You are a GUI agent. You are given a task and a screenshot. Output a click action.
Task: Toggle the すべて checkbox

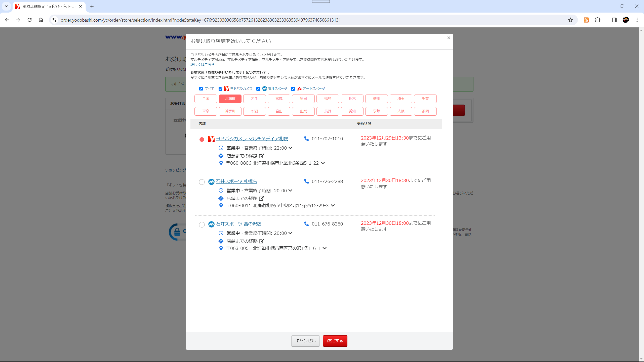[x=201, y=88]
